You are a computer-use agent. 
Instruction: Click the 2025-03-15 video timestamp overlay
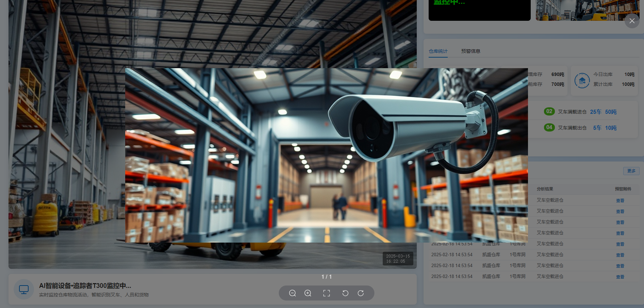(x=398, y=259)
